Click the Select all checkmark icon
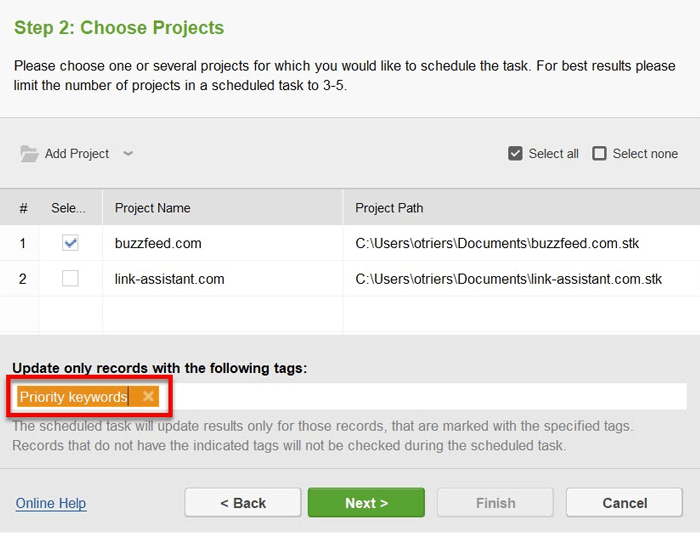 (x=515, y=154)
